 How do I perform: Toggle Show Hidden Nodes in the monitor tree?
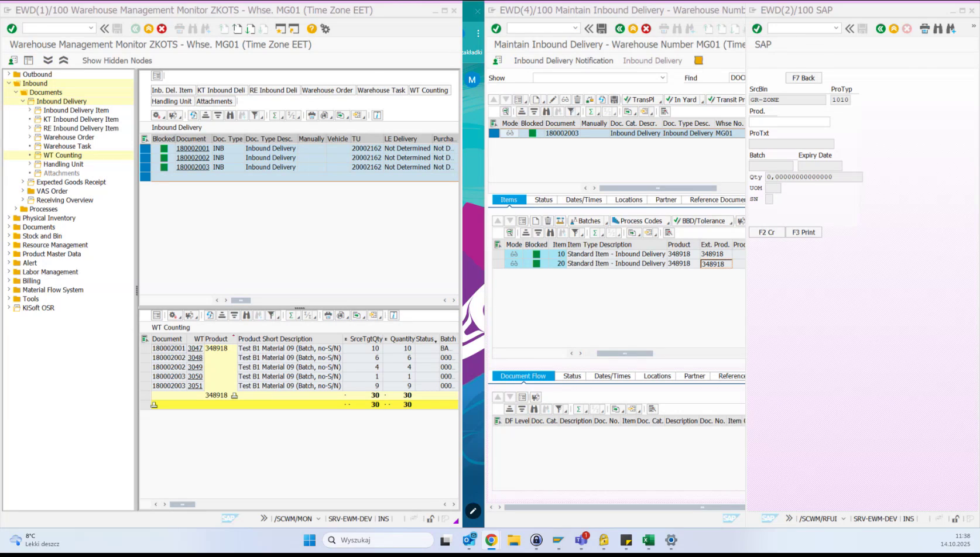pyautogui.click(x=116, y=60)
